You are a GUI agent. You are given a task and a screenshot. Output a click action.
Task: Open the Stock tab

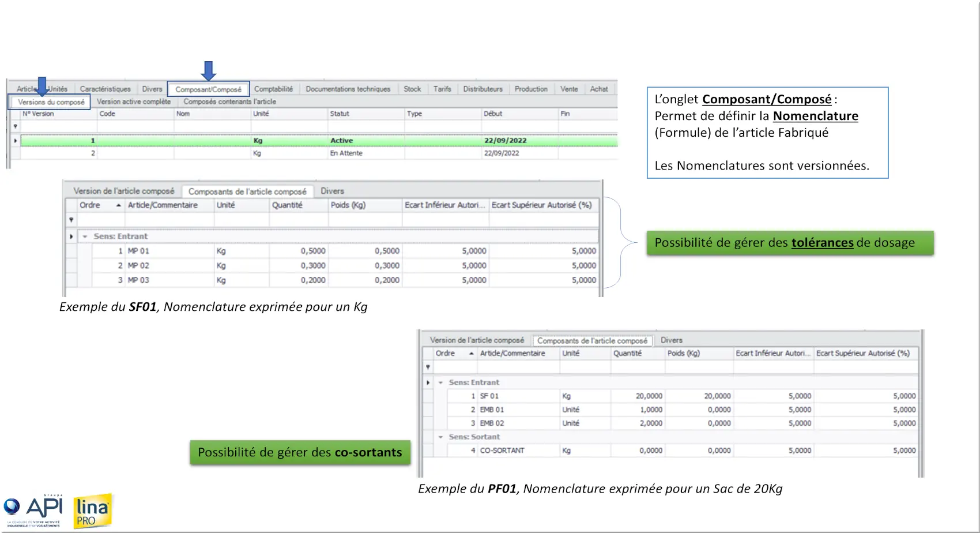(x=412, y=89)
